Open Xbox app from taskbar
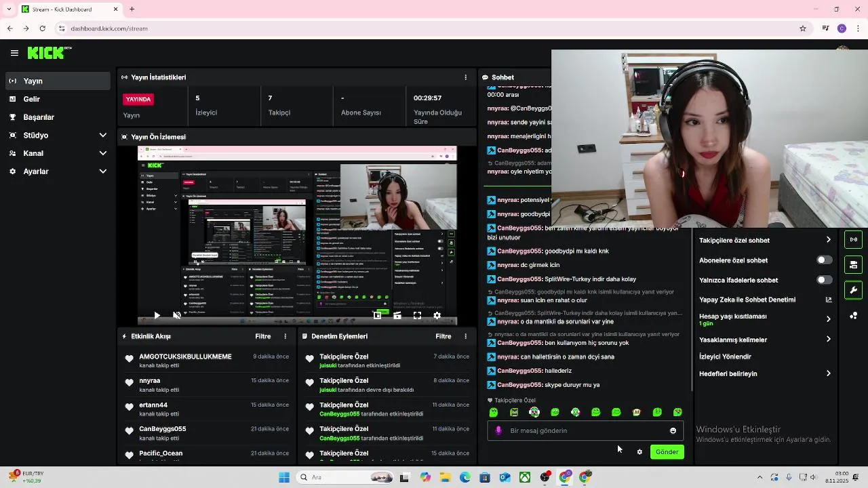Screen dimensions: 868x488 coord(525,477)
